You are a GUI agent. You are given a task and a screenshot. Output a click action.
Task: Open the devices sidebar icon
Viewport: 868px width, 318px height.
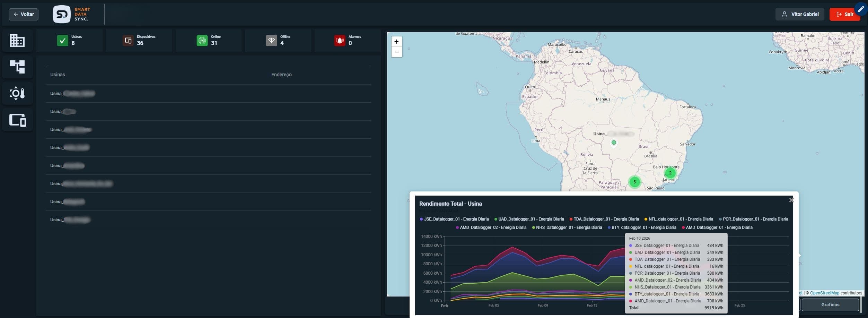pos(17,120)
